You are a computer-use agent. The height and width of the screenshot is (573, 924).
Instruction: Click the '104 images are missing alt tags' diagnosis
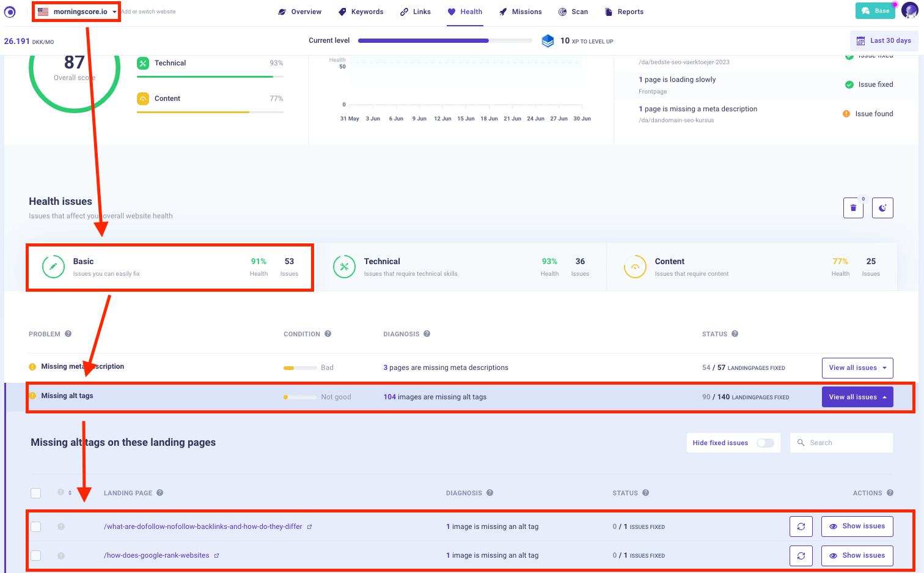435,397
